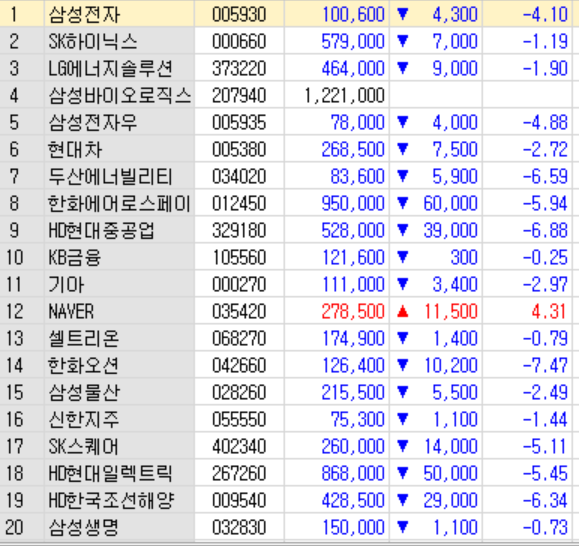Select 두산에너빌리티 stock name
The image size is (579, 546).
point(110,176)
